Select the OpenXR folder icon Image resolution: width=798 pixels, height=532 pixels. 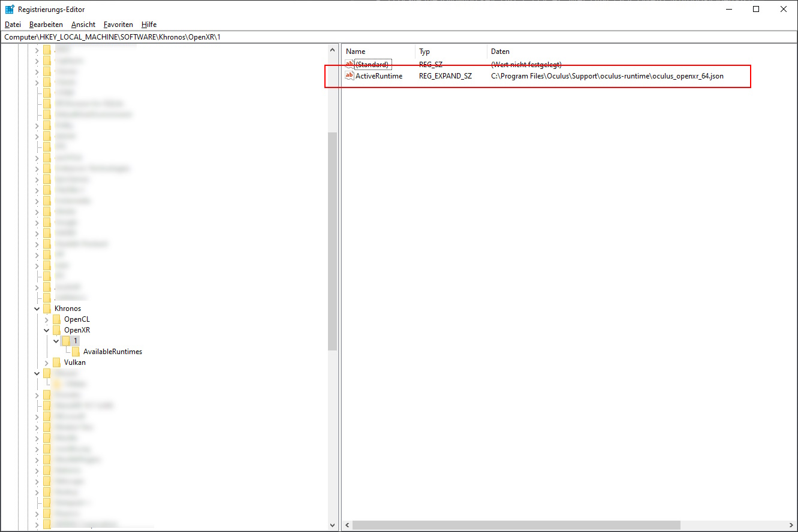click(x=56, y=330)
